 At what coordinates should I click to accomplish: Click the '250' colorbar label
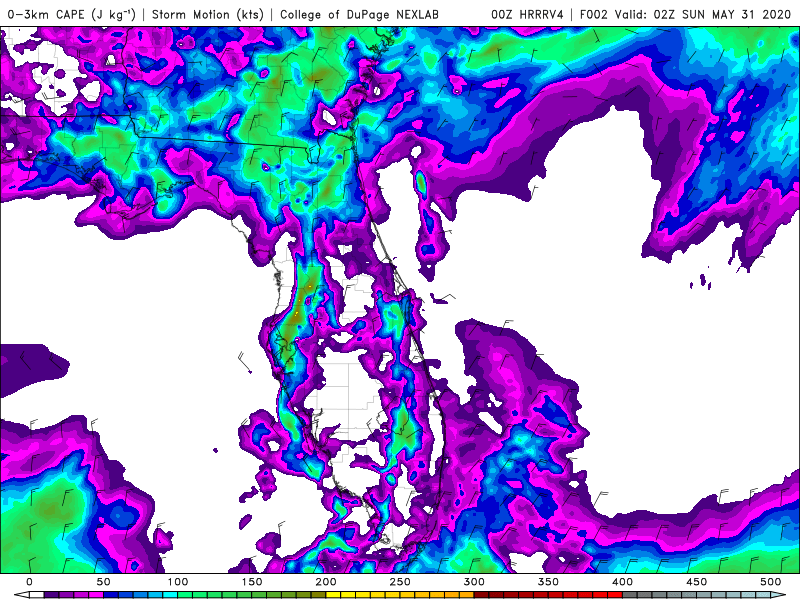pos(400,582)
